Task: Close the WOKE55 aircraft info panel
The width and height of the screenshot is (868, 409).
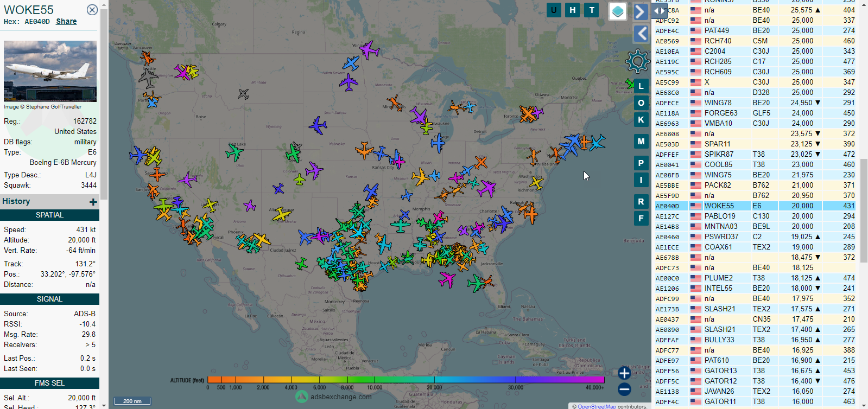Action: click(x=92, y=10)
